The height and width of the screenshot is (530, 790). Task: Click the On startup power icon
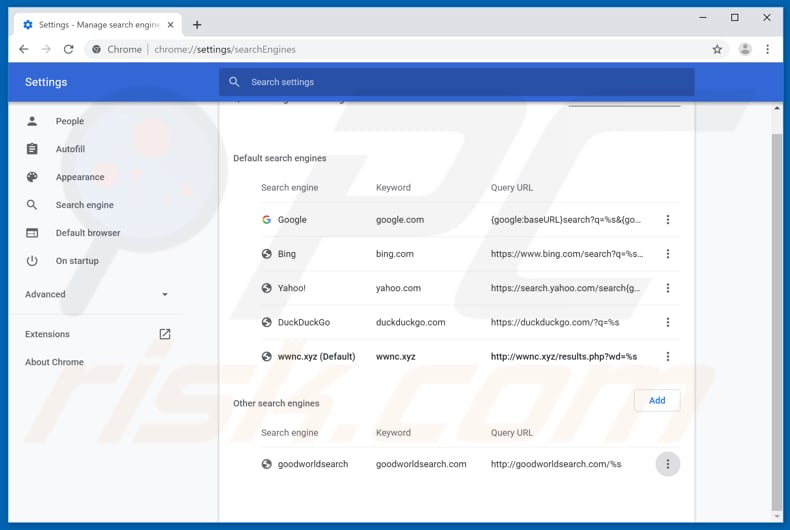[x=32, y=261]
